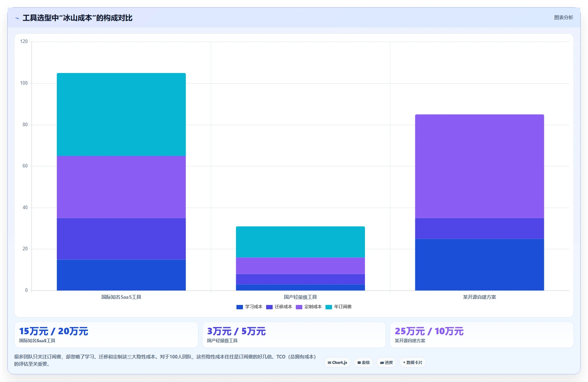
Task: Click the stat value 15万元 / 20万元
Action: coord(54,331)
